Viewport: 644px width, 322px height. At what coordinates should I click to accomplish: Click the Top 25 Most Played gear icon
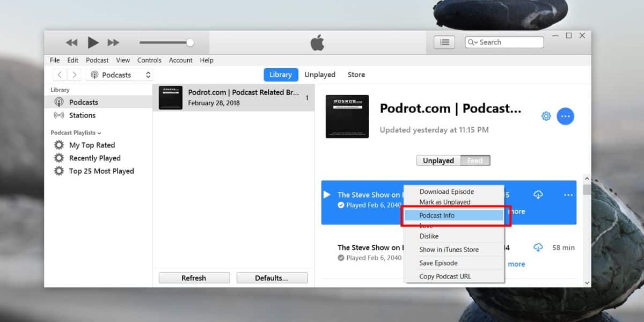(59, 171)
